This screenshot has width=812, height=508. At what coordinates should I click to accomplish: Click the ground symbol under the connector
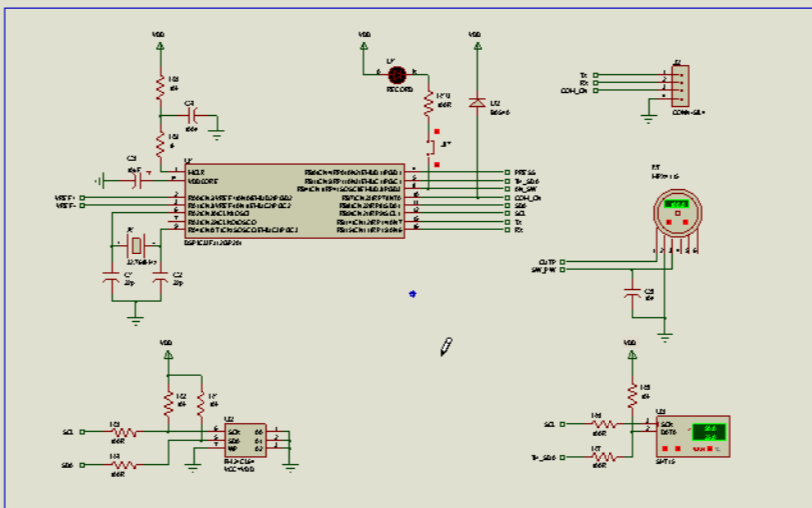tap(649, 119)
